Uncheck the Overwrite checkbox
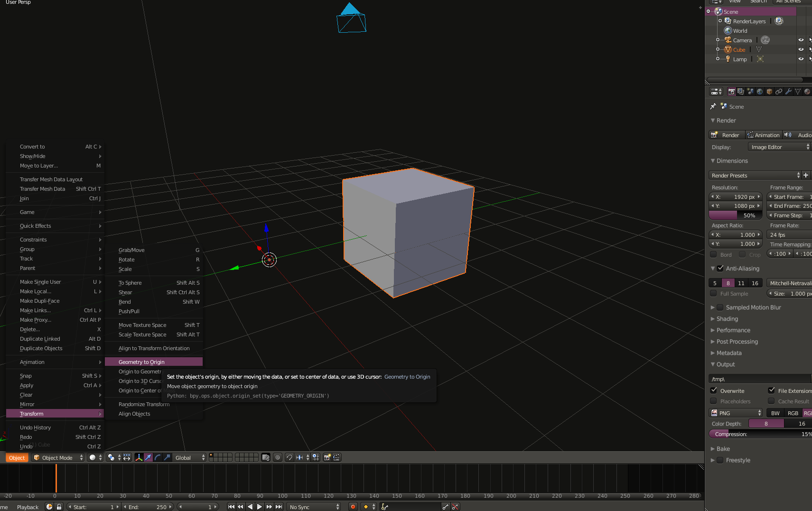The width and height of the screenshot is (812, 511). point(713,390)
